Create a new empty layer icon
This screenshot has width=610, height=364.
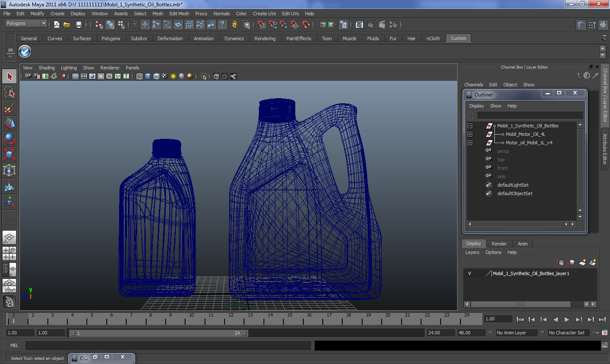coord(582,262)
